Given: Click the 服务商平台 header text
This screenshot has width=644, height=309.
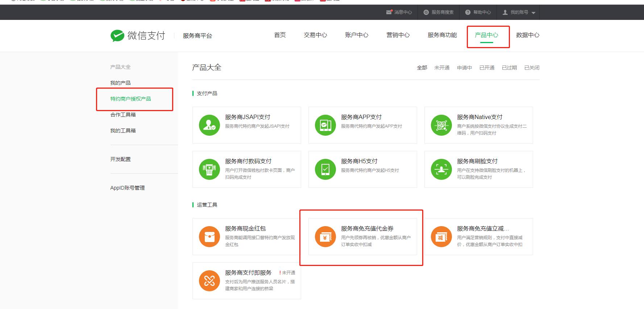Looking at the screenshot, I should click(197, 36).
